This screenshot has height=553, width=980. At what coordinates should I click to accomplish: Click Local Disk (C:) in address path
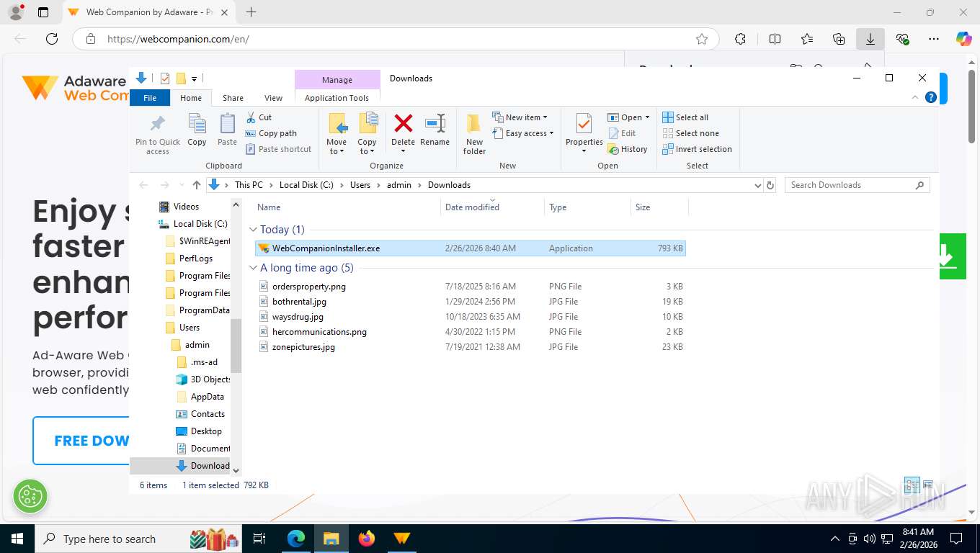pos(306,185)
